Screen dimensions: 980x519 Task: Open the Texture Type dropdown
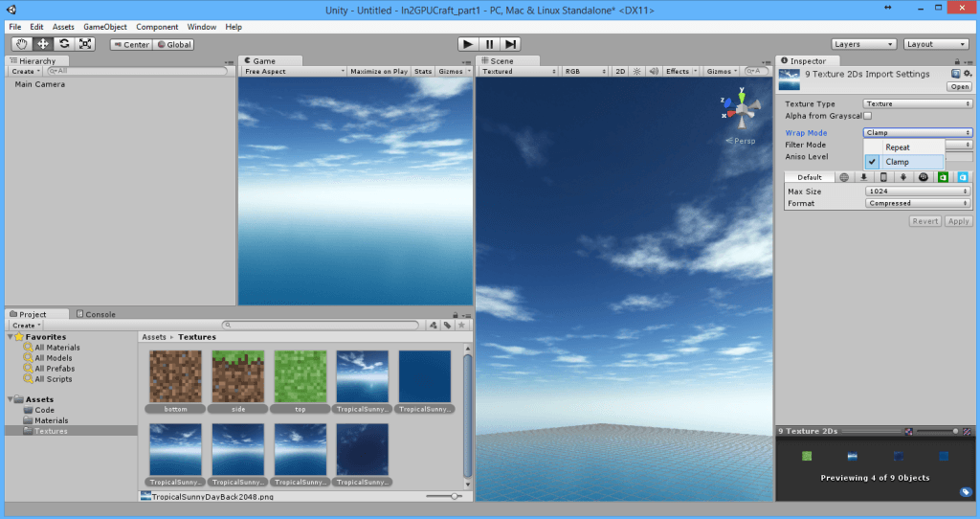click(917, 103)
